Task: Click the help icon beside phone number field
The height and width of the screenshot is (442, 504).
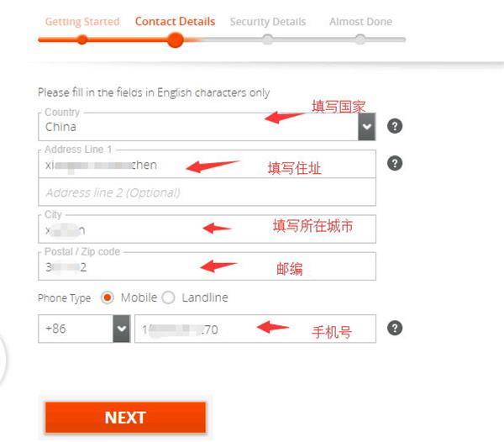Action: pyautogui.click(x=395, y=329)
